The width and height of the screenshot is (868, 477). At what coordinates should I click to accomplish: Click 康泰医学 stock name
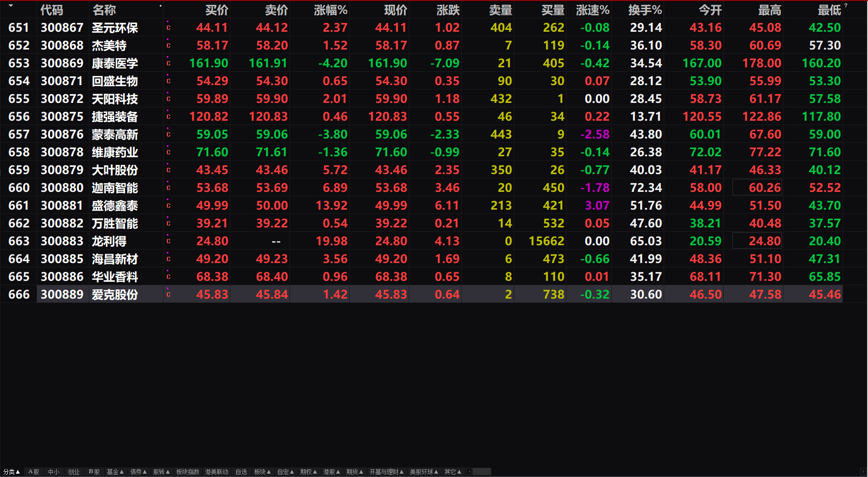click(x=115, y=63)
